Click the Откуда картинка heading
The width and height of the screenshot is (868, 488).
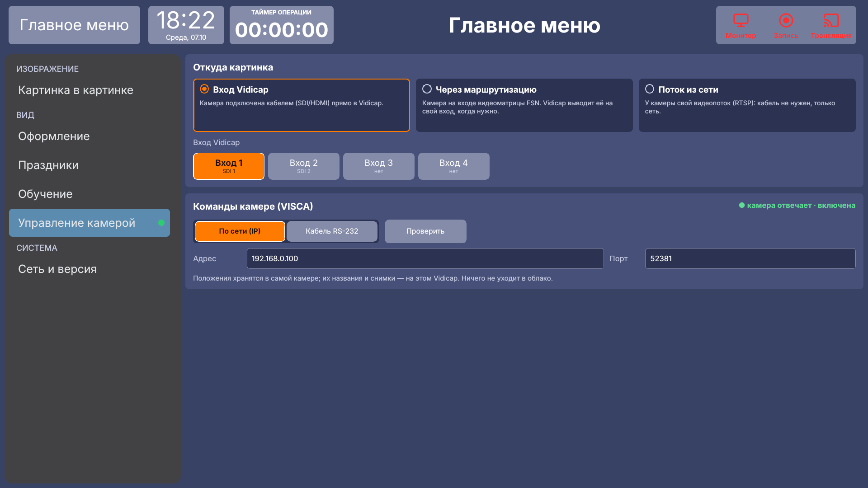(x=233, y=67)
